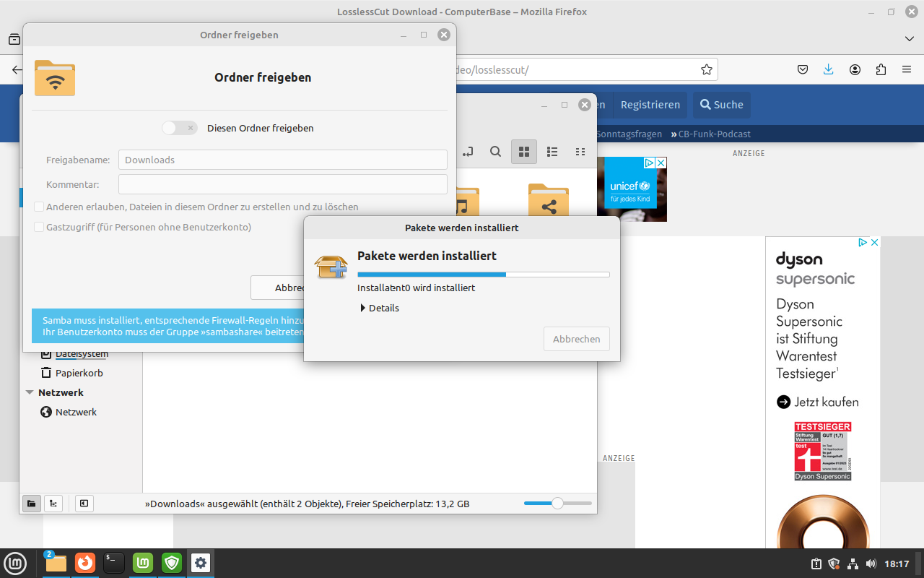Screen dimensions: 924x578
Task: Go back in Firefox
Action: coord(16,69)
